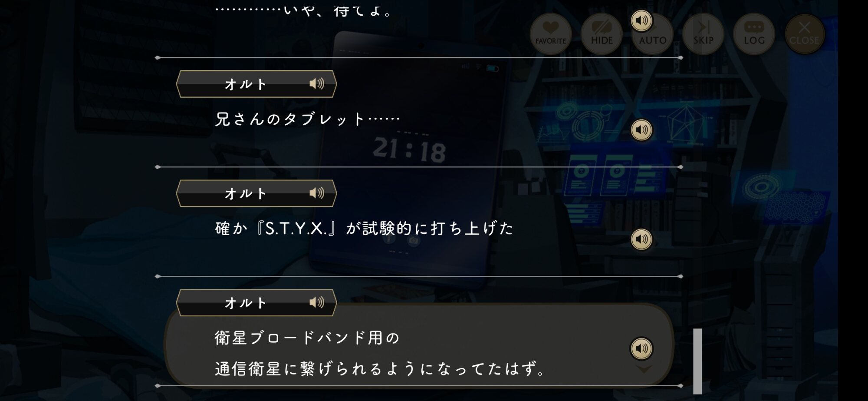The image size is (868, 401).
Task: Play voice for S.T.Y.X. line
Action: [x=641, y=239]
